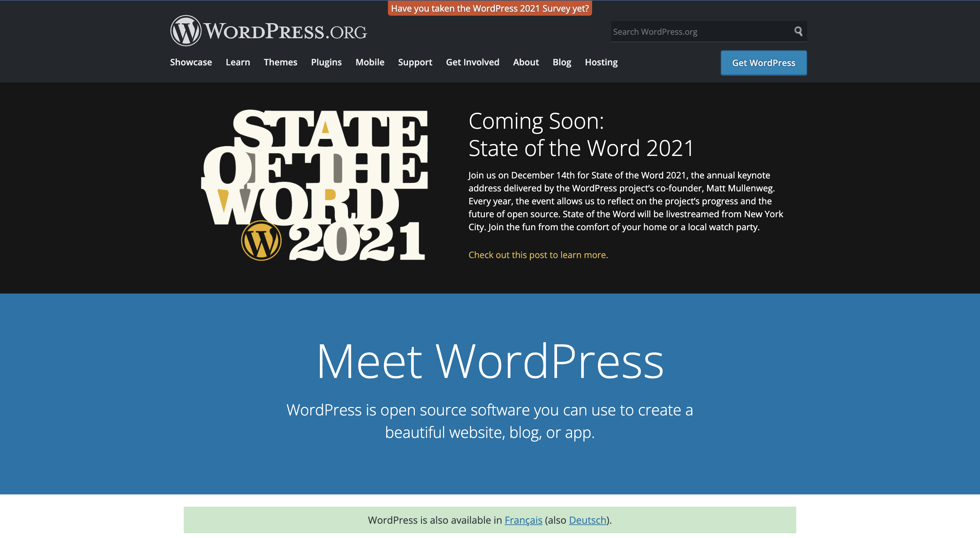Open the Support menu link

click(415, 62)
